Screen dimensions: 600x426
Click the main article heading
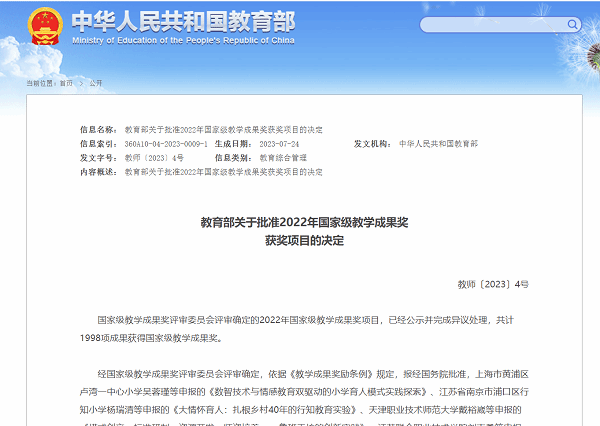click(x=304, y=222)
